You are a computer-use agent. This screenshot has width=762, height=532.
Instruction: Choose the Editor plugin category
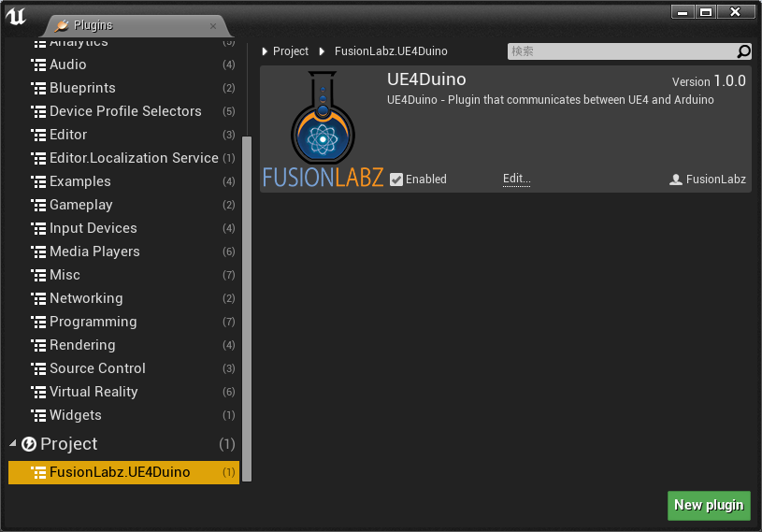coord(123,135)
